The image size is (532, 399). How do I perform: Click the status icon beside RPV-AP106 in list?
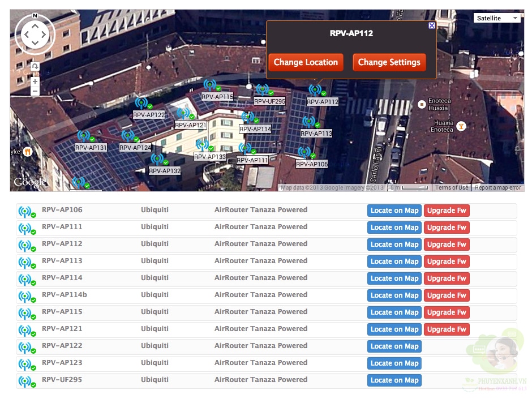coord(26,212)
